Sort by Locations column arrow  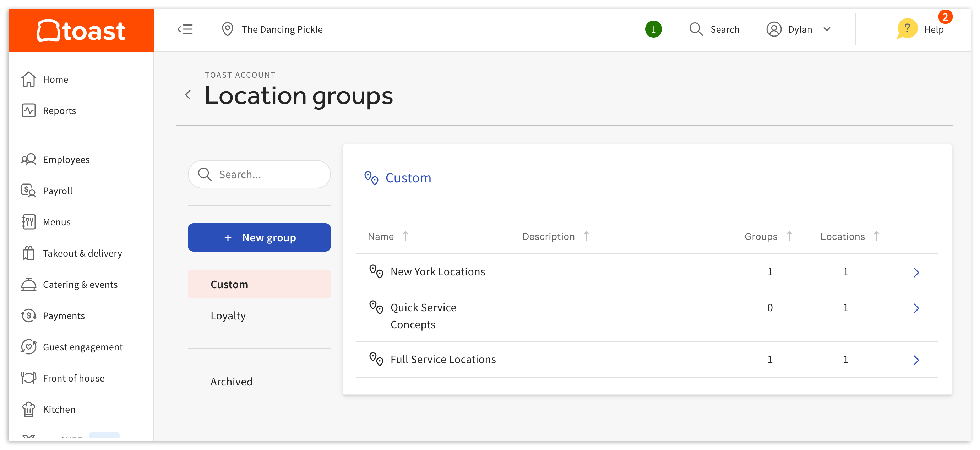[877, 236]
